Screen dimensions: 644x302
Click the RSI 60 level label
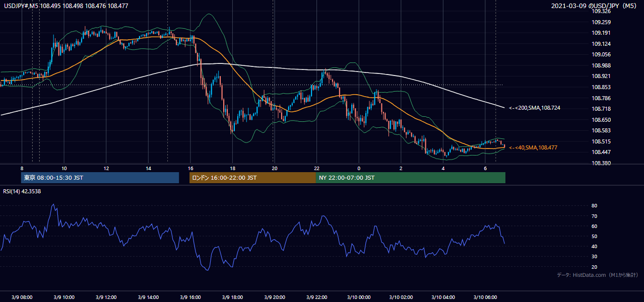tap(595, 226)
